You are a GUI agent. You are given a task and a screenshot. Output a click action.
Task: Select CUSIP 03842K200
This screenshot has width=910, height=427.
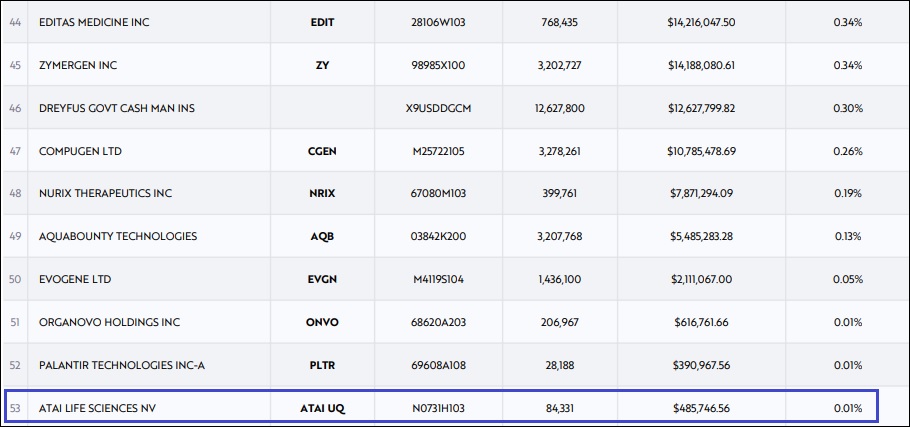point(438,236)
